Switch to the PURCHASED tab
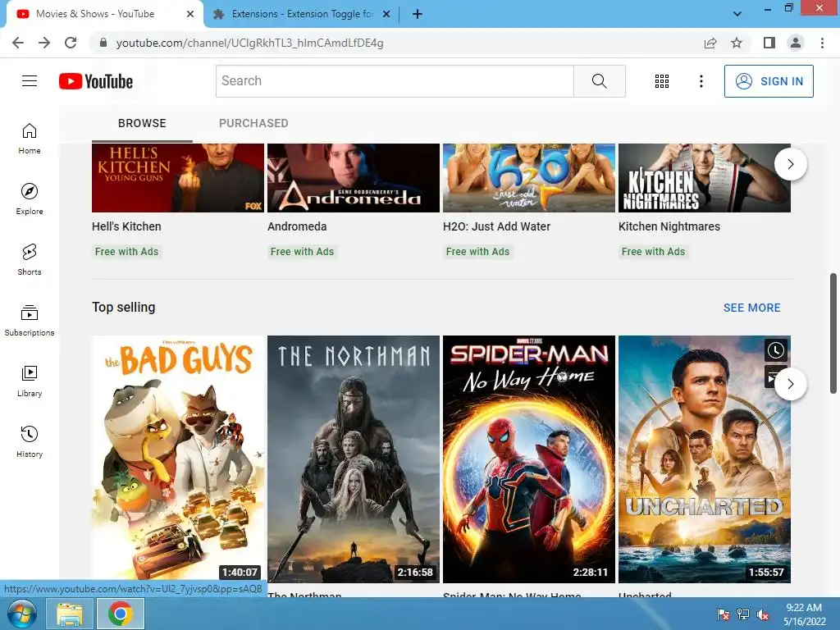This screenshot has width=840, height=630. coord(253,123)
